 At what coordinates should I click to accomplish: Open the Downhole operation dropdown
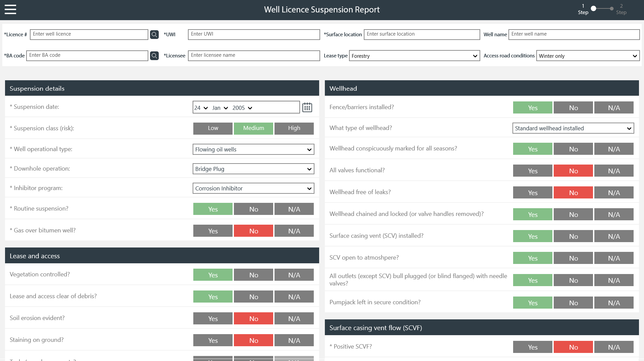(x=253, y=169)
